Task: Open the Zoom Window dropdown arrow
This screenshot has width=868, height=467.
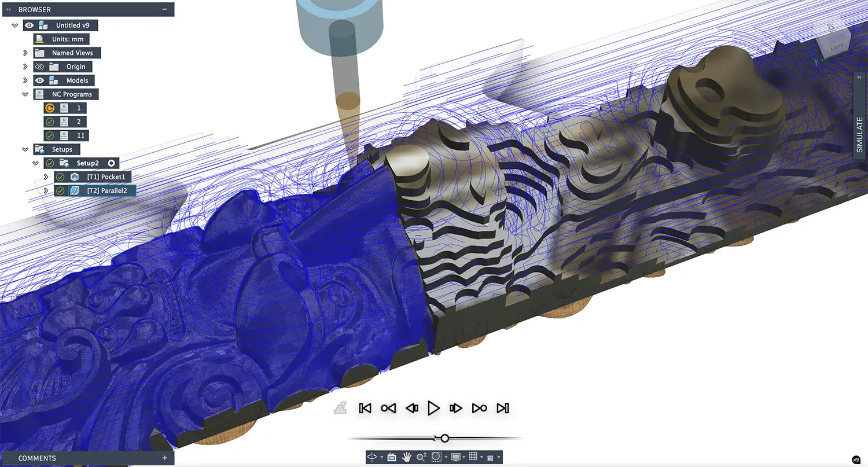Action: pyautogui.click(x=446, y=457)
